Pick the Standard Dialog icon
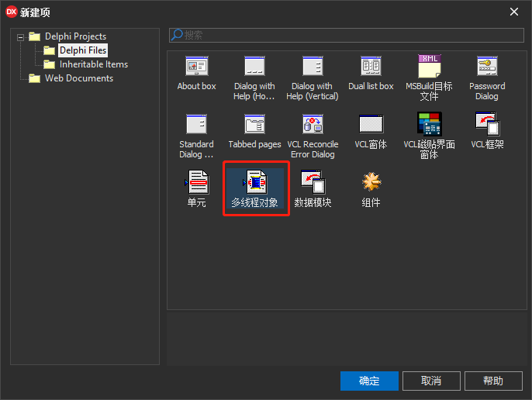This screenshot has width=532, height=400. 196,124
